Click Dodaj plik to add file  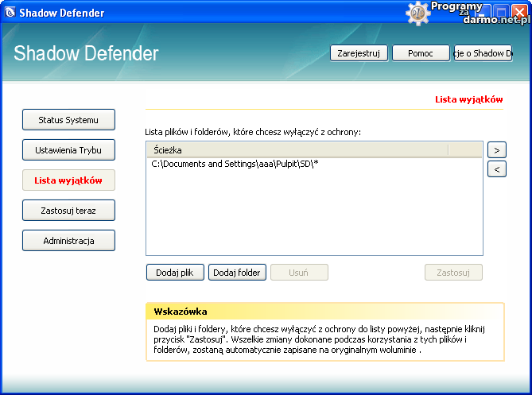tap(175, 273)
